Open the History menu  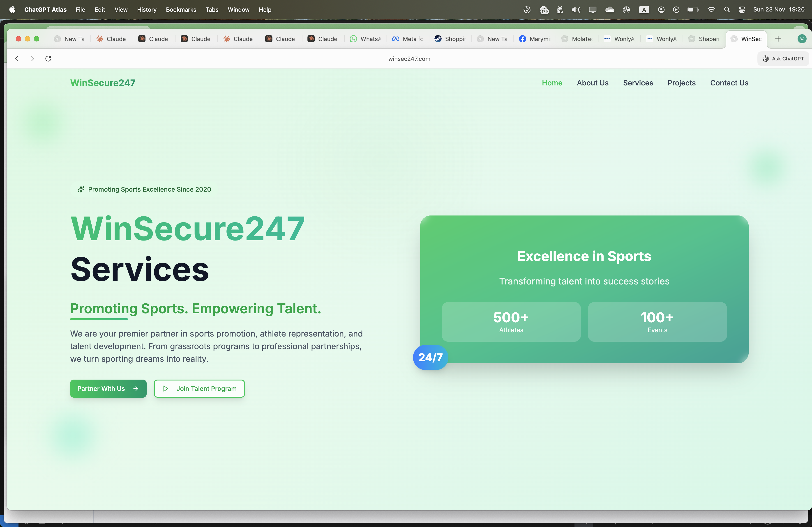pos(146,9)
